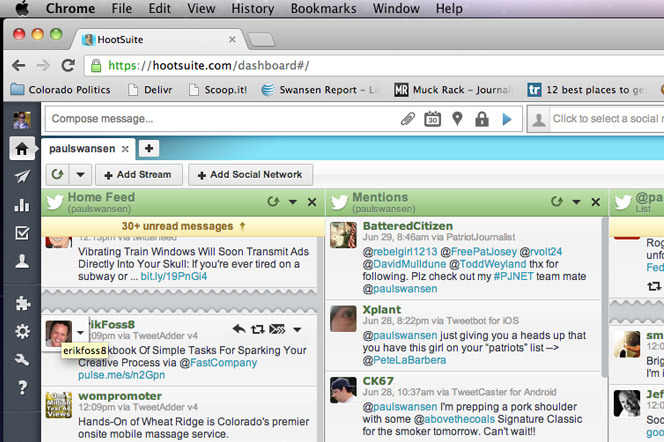This screenshot has height=442, width=664.
Task: Send the message with the blue arrow
Action: pos(507,119)
